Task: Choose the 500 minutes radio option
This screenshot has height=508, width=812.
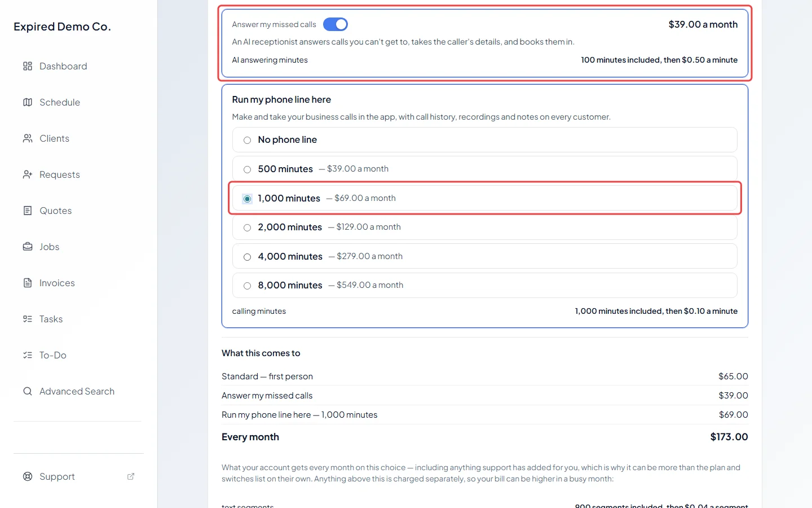Action: 247,169
